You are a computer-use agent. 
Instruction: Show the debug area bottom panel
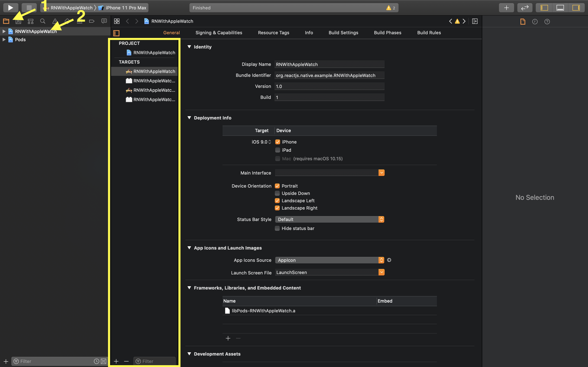click(x=560, y=8)
